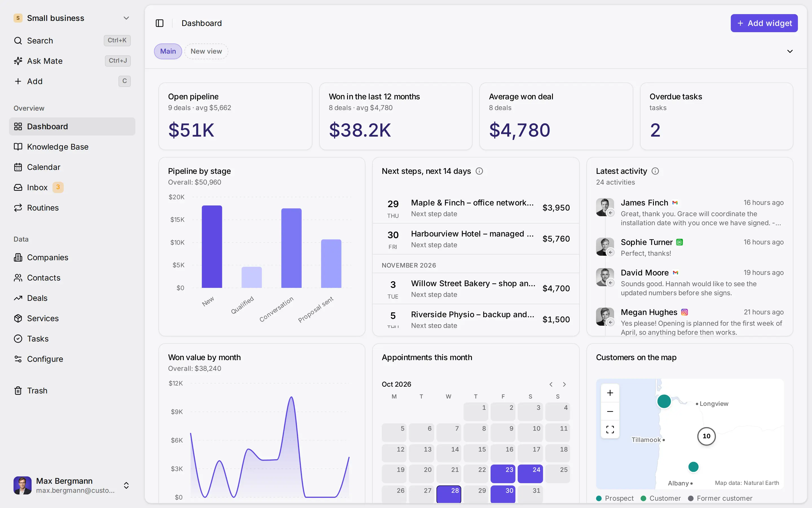Select October 23 in appointments calendar

pyautogui.click(x=503, y=473)
